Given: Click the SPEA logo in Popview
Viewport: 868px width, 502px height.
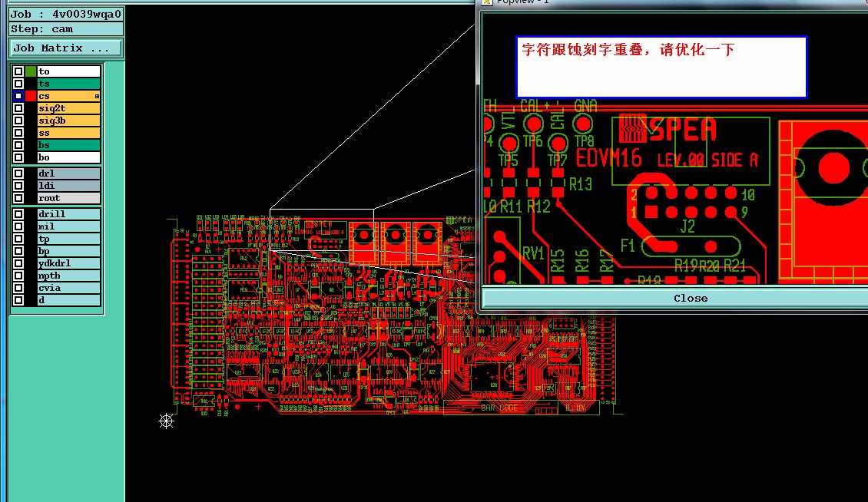Looking at the screenshot, I should point(668,130).
